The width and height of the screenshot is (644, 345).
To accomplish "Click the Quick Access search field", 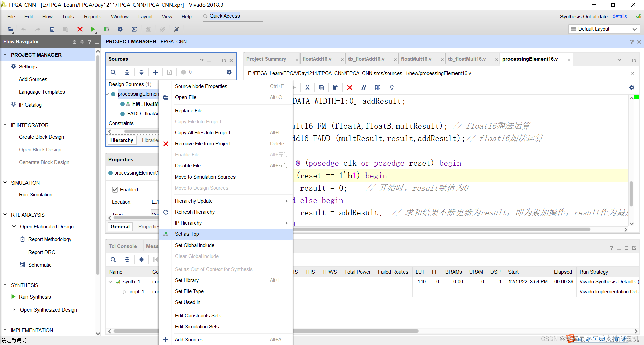I will click(x=232, y=16).
